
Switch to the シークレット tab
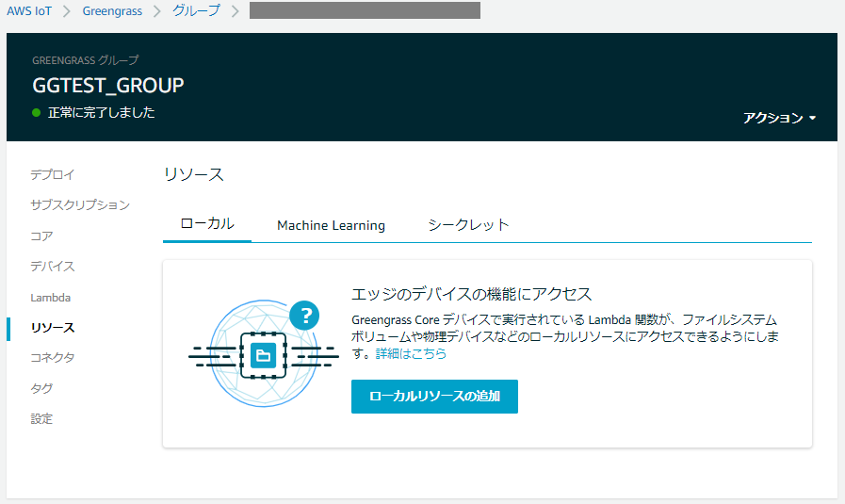coord(468,225)
